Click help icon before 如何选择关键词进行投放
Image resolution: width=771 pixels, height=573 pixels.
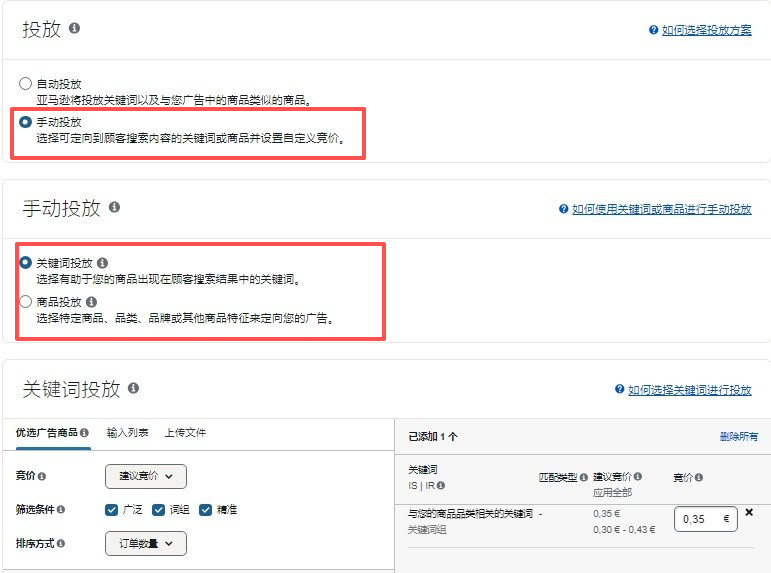(620, 389)
